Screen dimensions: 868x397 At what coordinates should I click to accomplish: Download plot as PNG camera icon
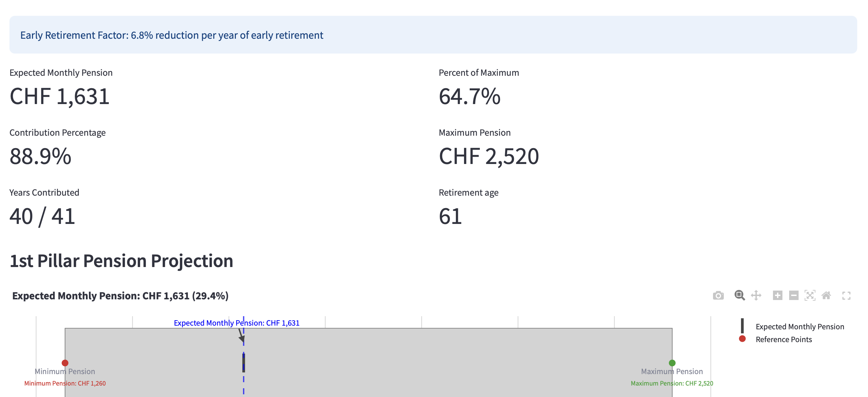point(718,296)
